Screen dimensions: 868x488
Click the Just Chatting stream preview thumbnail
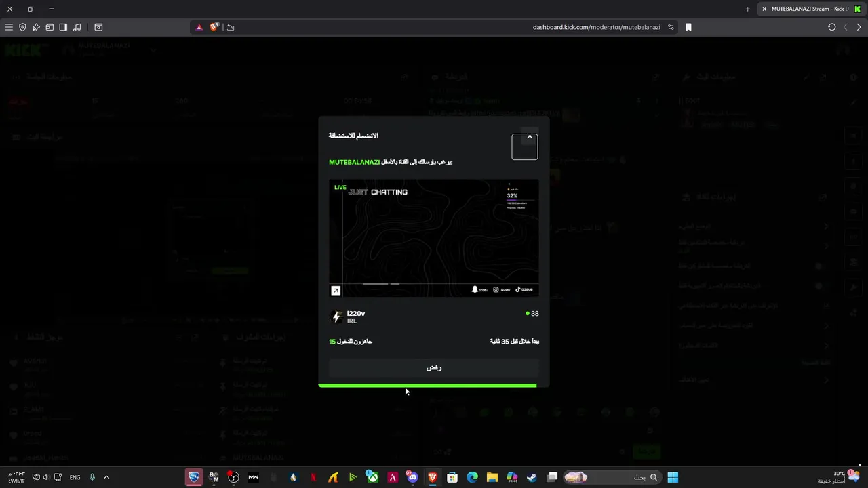[434, 238]
